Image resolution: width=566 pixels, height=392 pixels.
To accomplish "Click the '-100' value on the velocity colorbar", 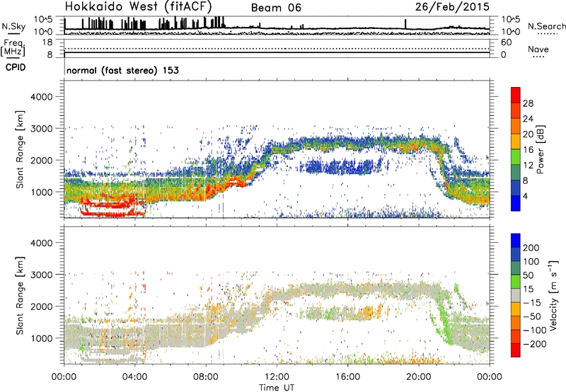I will pos(535,330).
